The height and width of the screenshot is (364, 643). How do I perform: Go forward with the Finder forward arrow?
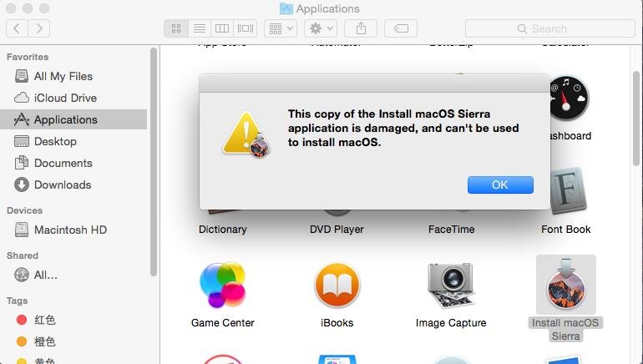tap(39, 28)
